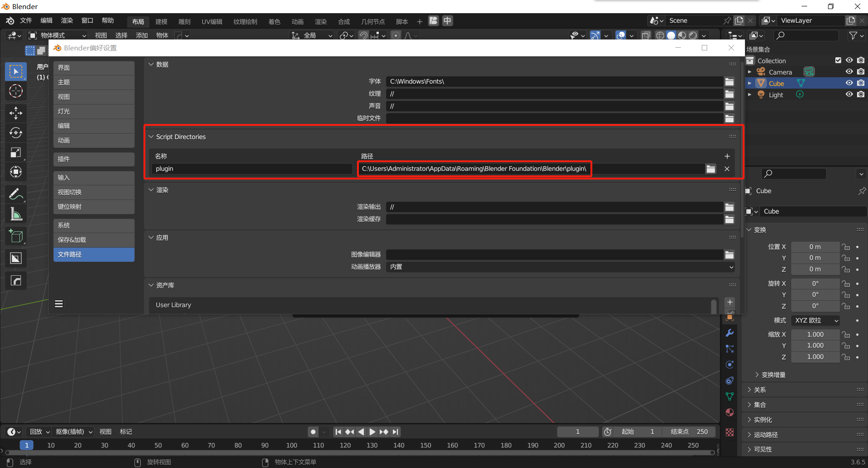
Task: Open the 保存&加载 preferences section
Action: [x=94, y=240]
